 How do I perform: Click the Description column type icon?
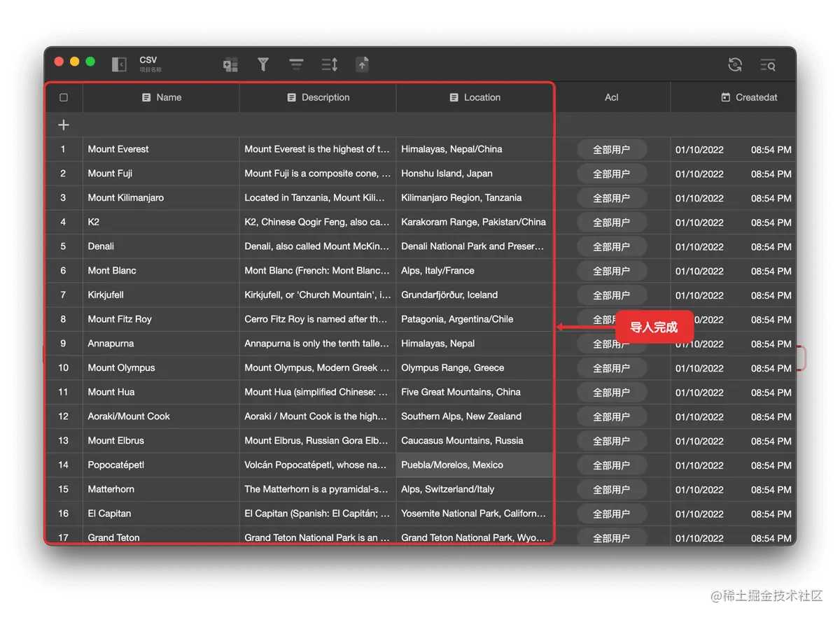292,97
